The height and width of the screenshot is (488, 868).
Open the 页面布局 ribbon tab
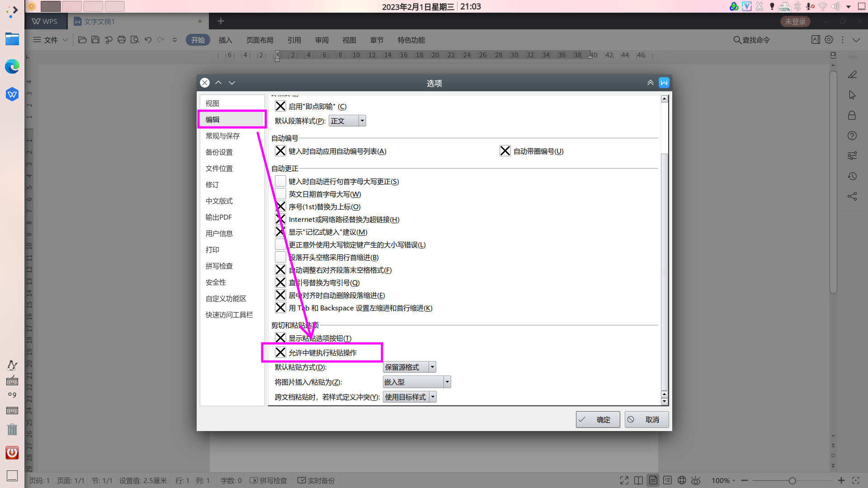pos(259,40)
